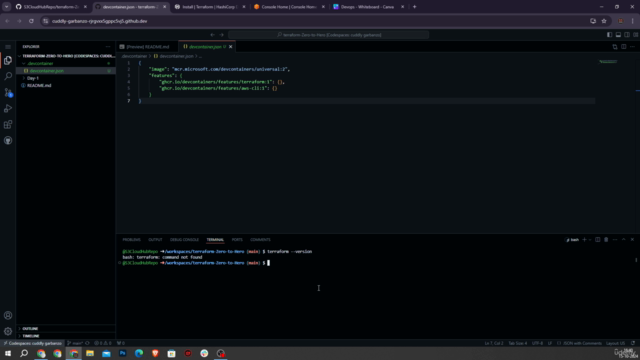The image size is (640, 360).
Task: Click the forwarded ports status item
Action: (121, 343)
